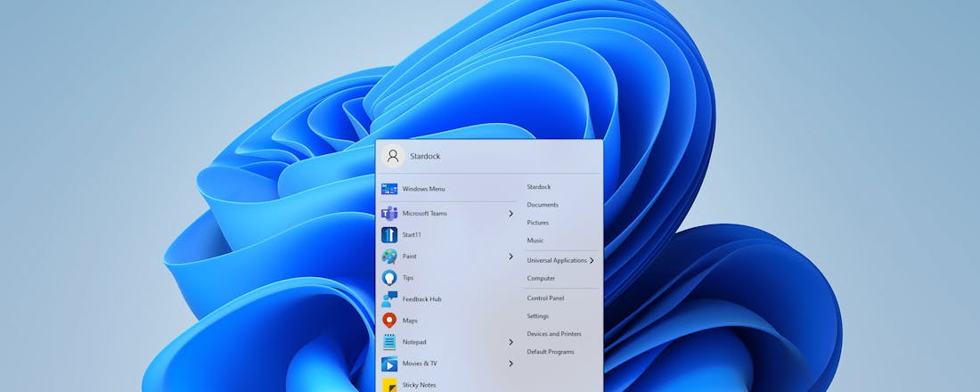Viewport: 980px width, 392px height.
Task: Launch Maps via its pin icon
Action: tap(389, 321)
